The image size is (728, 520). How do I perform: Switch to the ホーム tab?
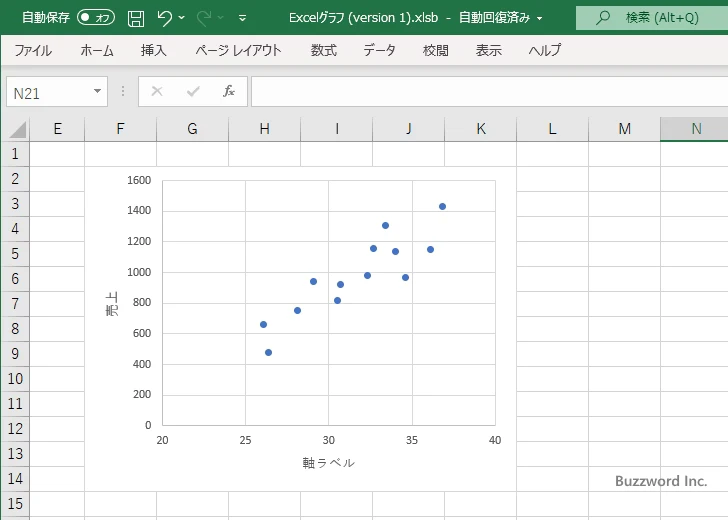(x=97, y=50)
